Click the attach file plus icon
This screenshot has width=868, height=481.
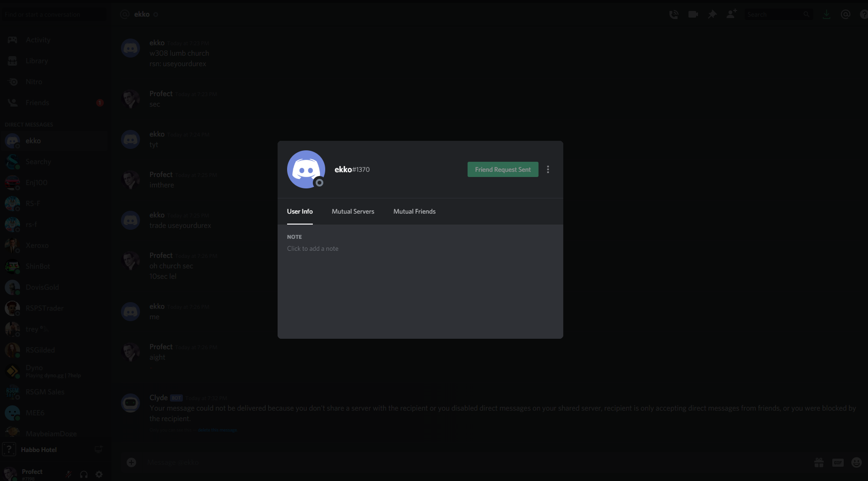click(x=131, y=462)
